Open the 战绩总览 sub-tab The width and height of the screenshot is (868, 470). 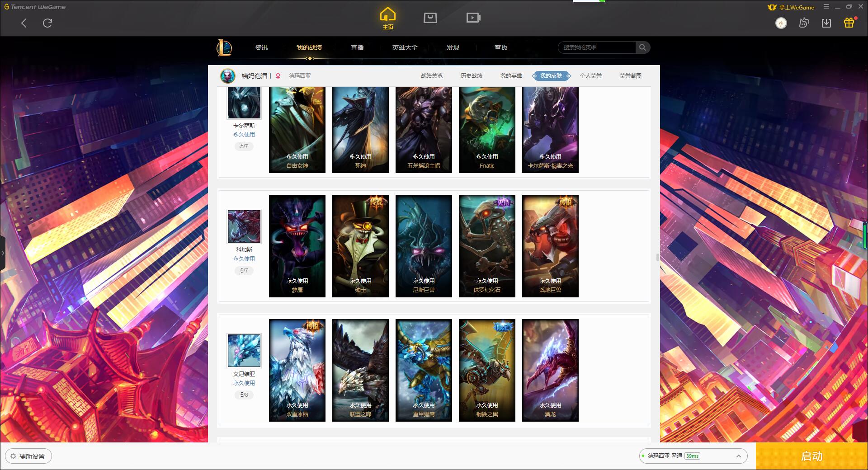click(x=432, y=76)
